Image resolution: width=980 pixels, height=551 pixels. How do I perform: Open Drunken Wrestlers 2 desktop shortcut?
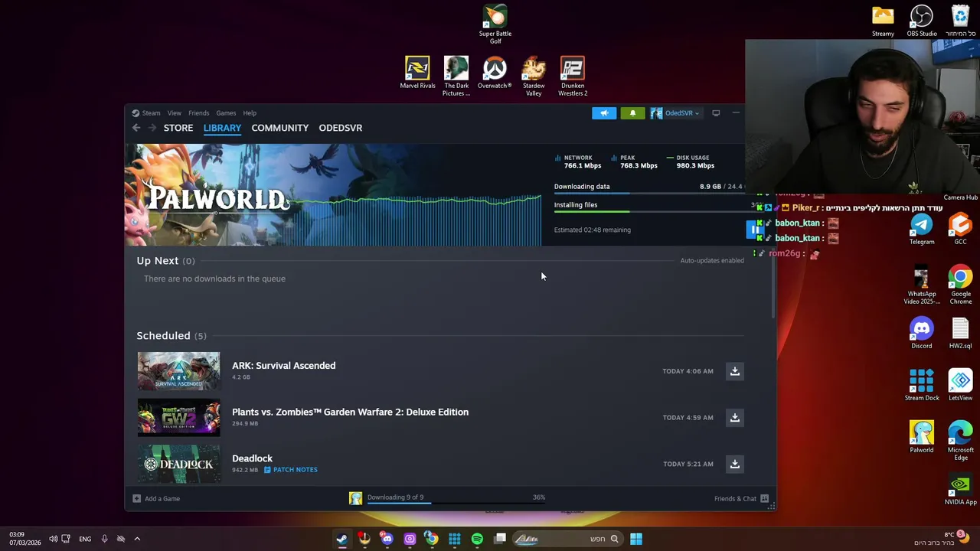pos(573,76)
